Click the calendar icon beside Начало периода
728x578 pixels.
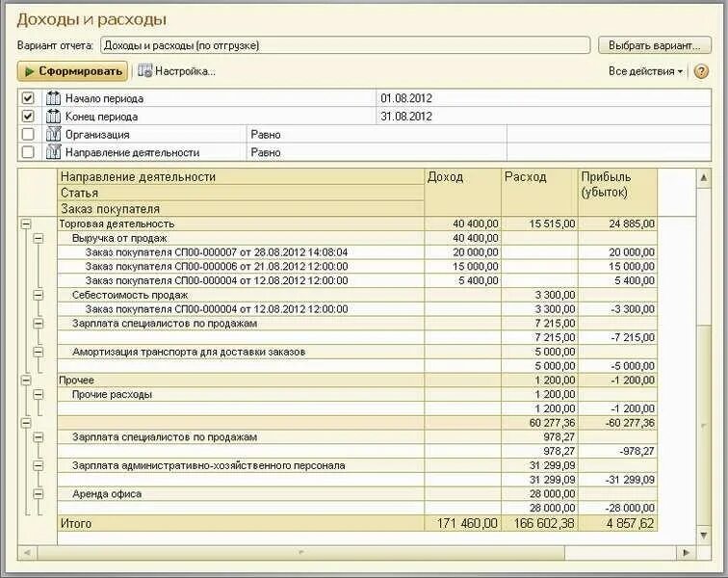[53, 98]
